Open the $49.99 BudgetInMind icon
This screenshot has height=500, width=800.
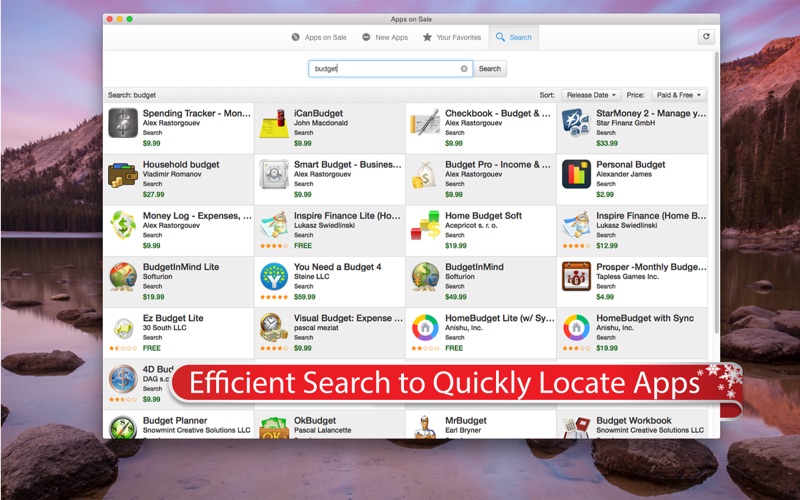[425, 277]
